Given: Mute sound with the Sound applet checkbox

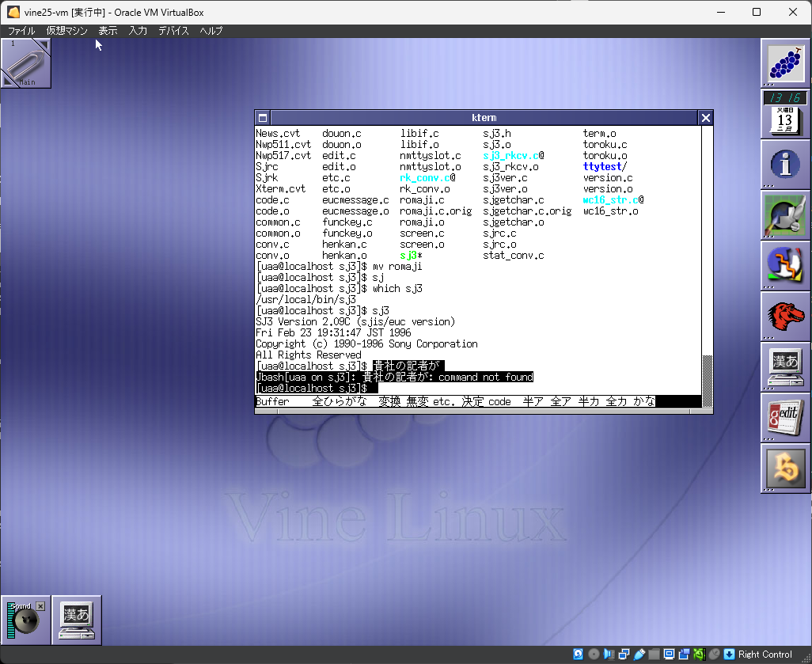Looking at the screenshot, I should pyautogui.click(x=40, y=606).
